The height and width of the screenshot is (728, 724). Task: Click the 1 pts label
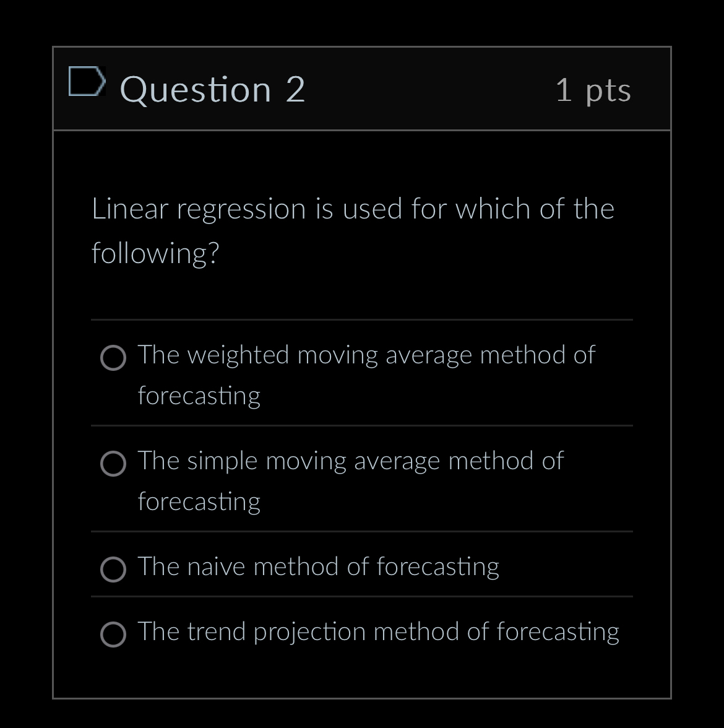[x=594, y=89]
